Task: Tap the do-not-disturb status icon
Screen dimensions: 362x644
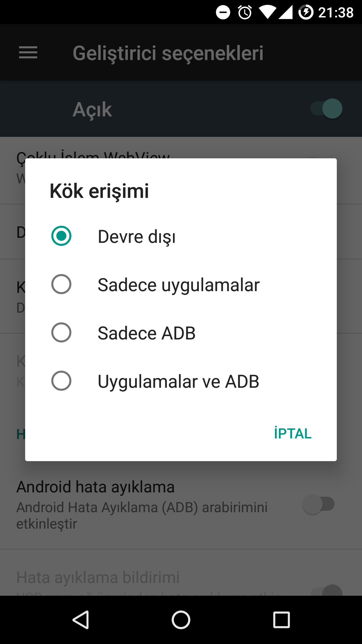Action: coord(223,12)
